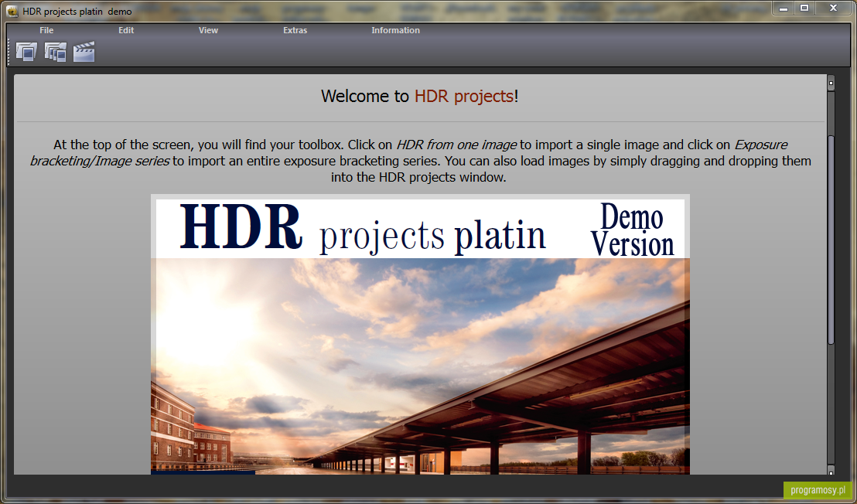Open the Information menu
The height and width of the screenshot is (504, 857).
coord(396,30)
